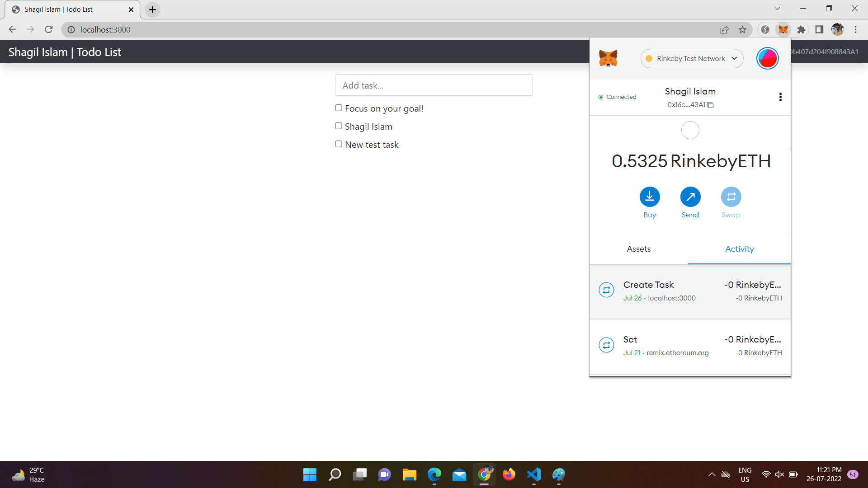Open a new browser tab
The height and width of the screenshot is (488, 868).
point(153,9)
